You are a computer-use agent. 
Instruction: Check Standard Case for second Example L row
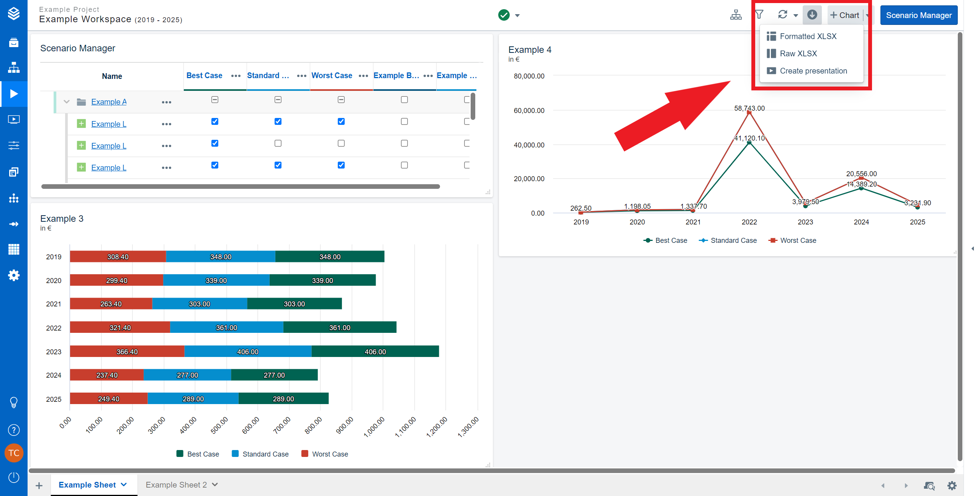[x=278, y=143]
